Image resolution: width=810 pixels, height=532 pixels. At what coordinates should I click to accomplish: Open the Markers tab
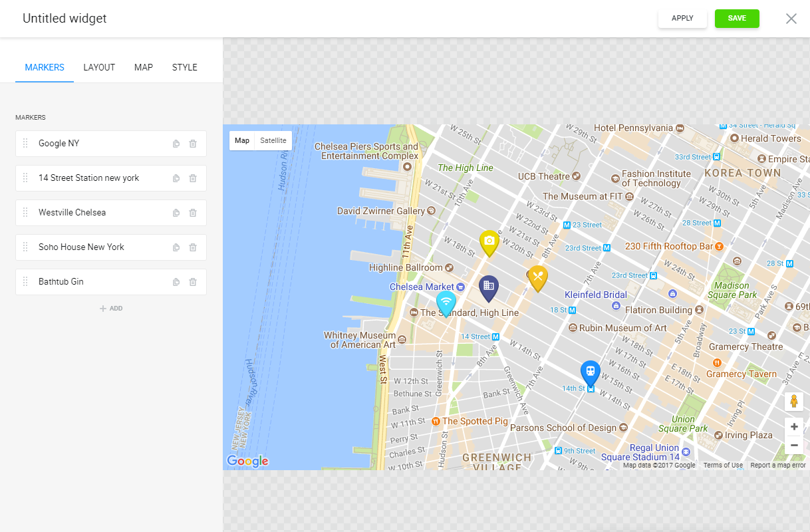pos(45,67)
